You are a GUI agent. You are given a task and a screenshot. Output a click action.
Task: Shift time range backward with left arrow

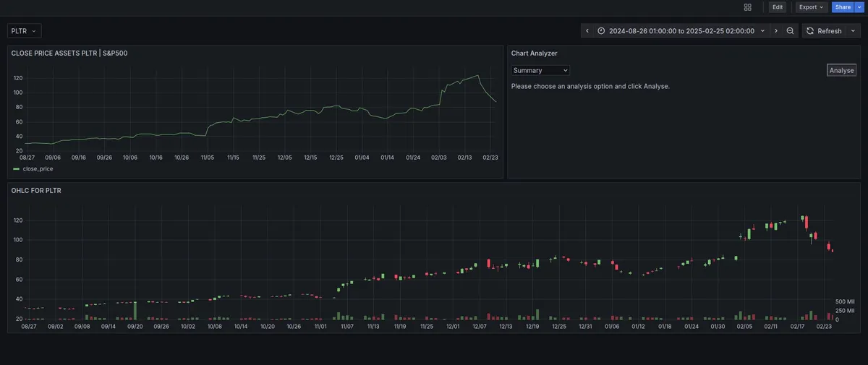tap(587, 31)
